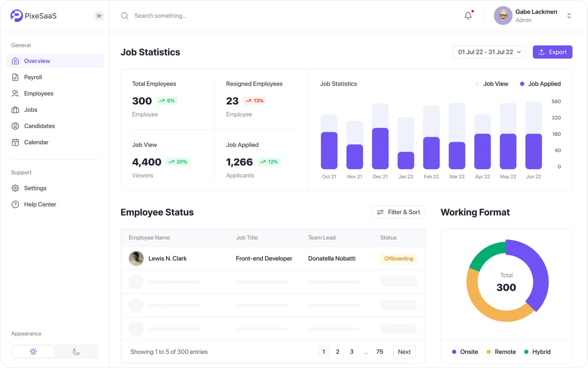Click the search magnifier icon
This screenshot has width=588, height=368.
point(125,16)
